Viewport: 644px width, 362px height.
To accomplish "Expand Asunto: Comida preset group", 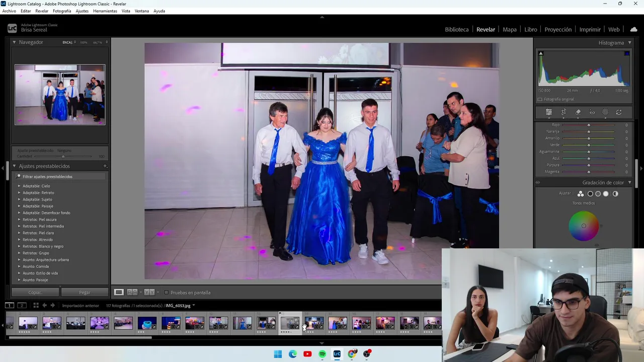I will [x=19, y=266].
